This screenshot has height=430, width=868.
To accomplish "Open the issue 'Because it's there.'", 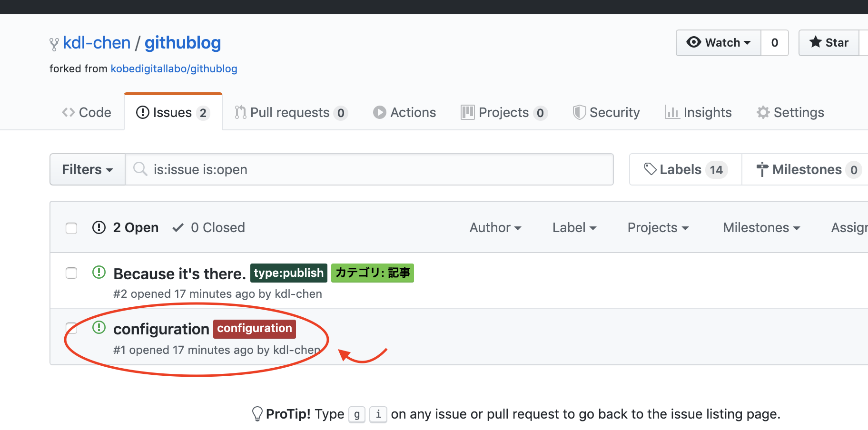I will pyautogui.click(x=179, y=274).
